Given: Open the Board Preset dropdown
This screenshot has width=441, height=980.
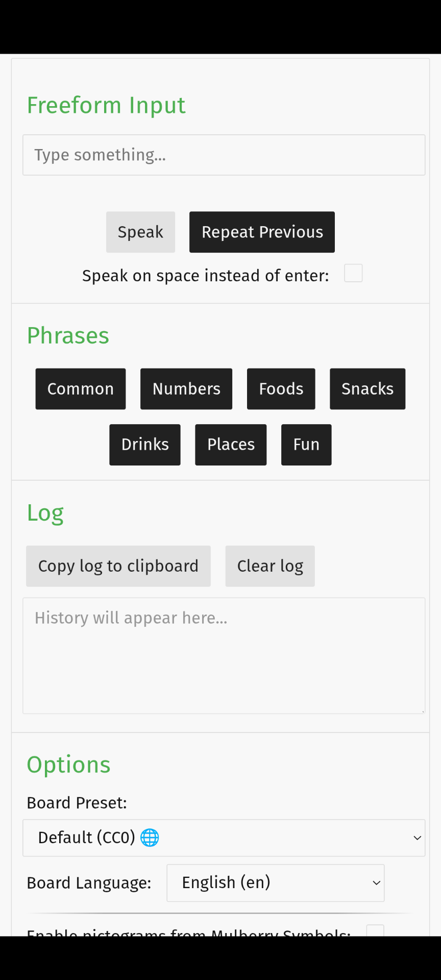Looking at the screenshot, I should [x=224, y=838].
